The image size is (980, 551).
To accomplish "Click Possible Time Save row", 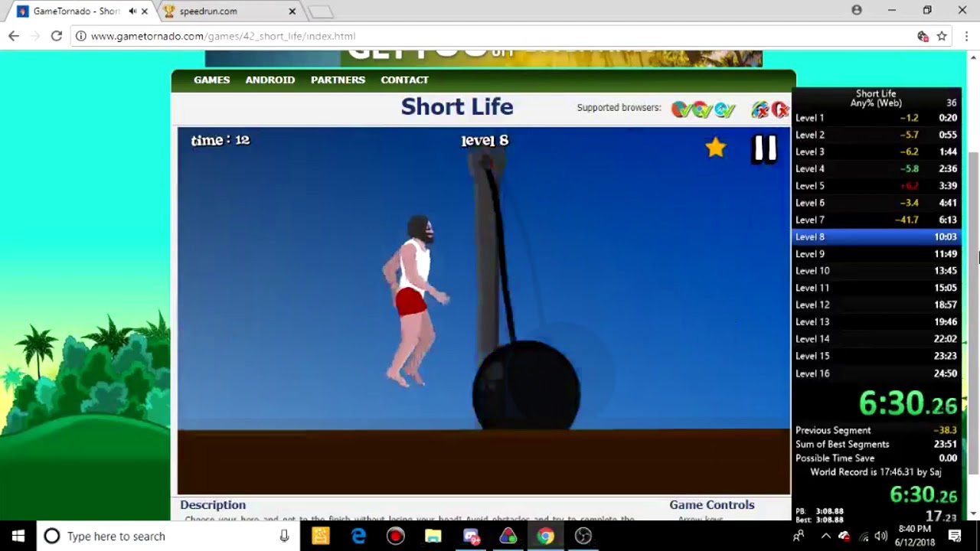I will pyautogui.click(x=876, y=458).
